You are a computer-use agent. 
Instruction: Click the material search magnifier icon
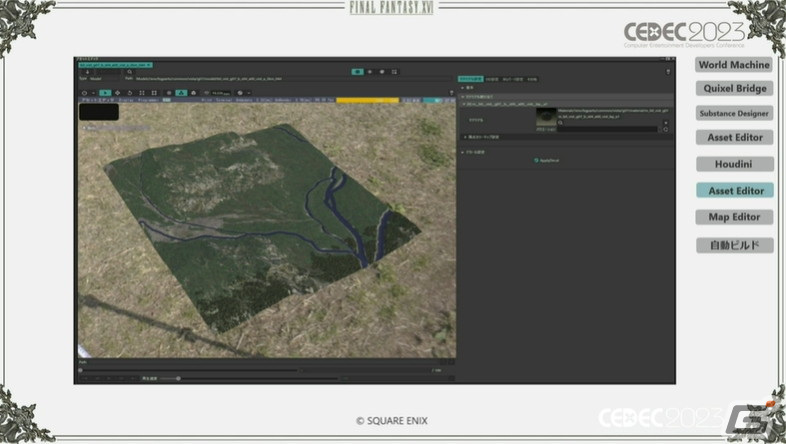coord(560,123)
